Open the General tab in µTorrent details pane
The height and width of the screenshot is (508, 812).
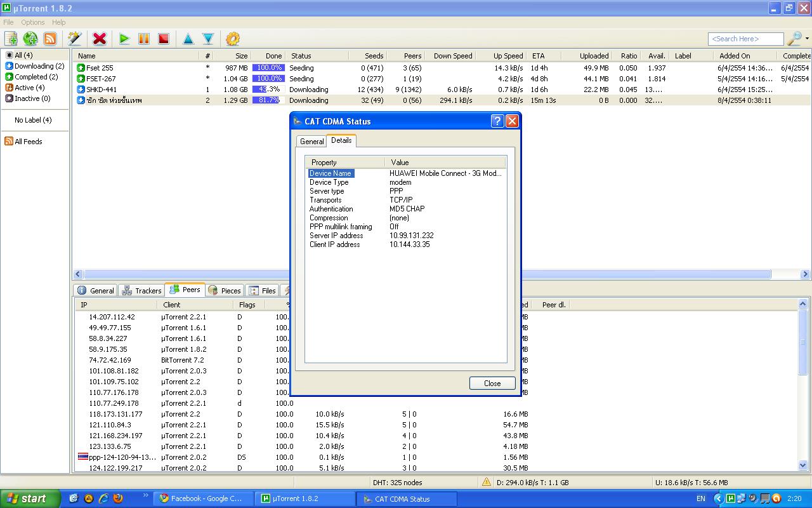[96, 291]
